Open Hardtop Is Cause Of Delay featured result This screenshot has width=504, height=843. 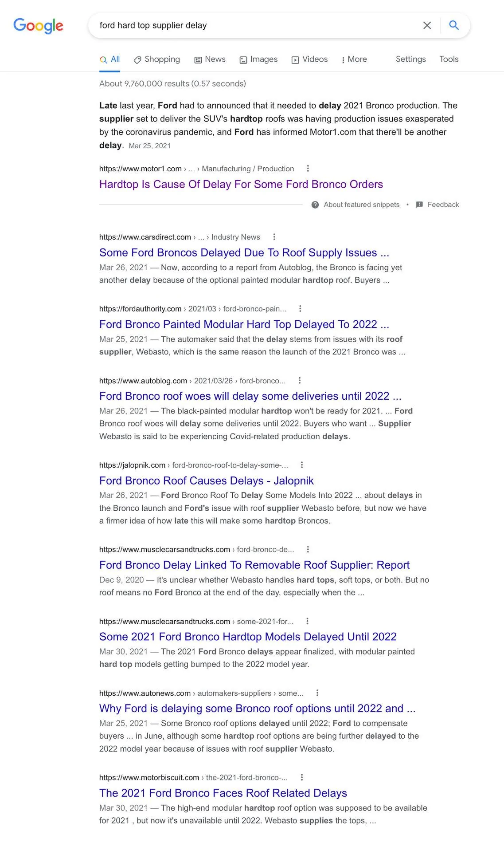pyautogui.click(x=241, y=184)
